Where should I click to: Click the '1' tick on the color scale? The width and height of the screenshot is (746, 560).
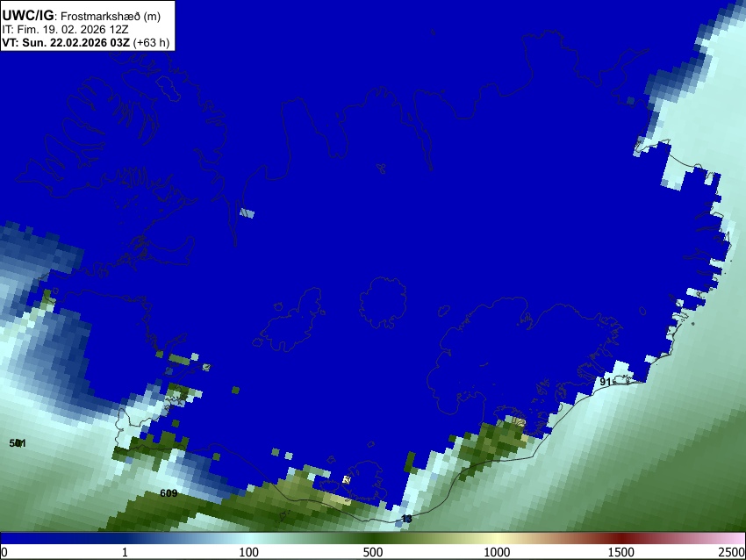coord(125,552)
